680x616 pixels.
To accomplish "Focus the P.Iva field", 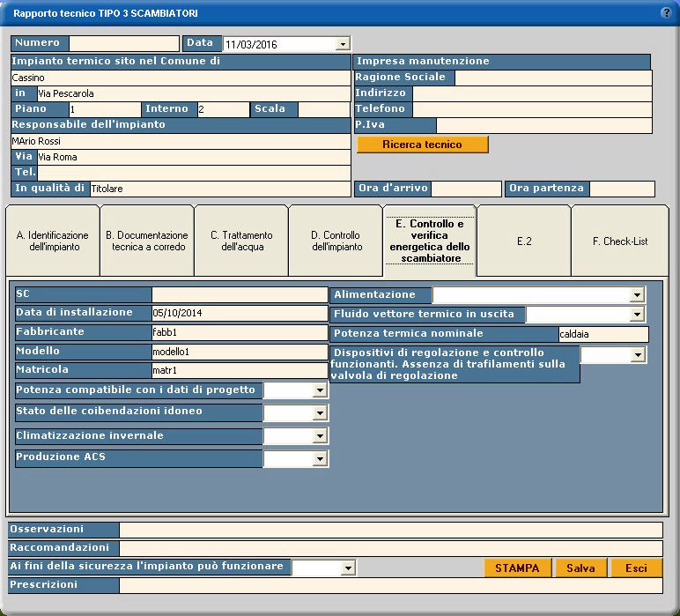I will (543, 125).
